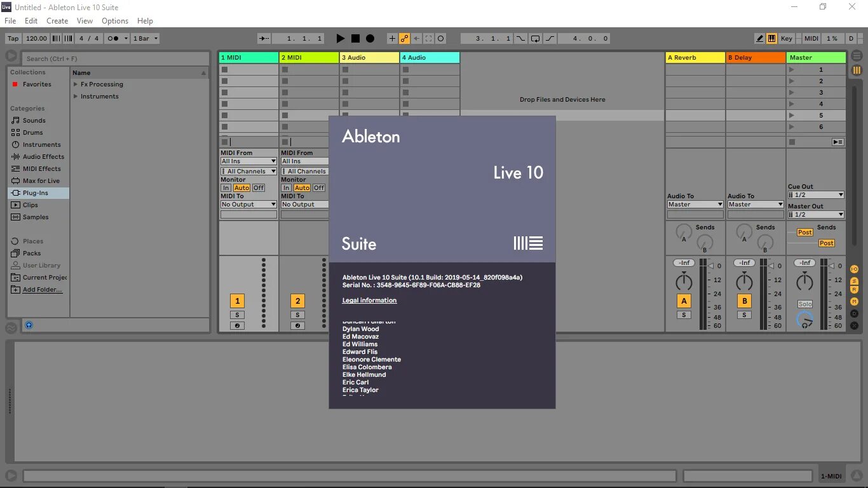The image size is (868, 488).
Task: Click the Tap tempo button
Action: (x=13, y=38)
